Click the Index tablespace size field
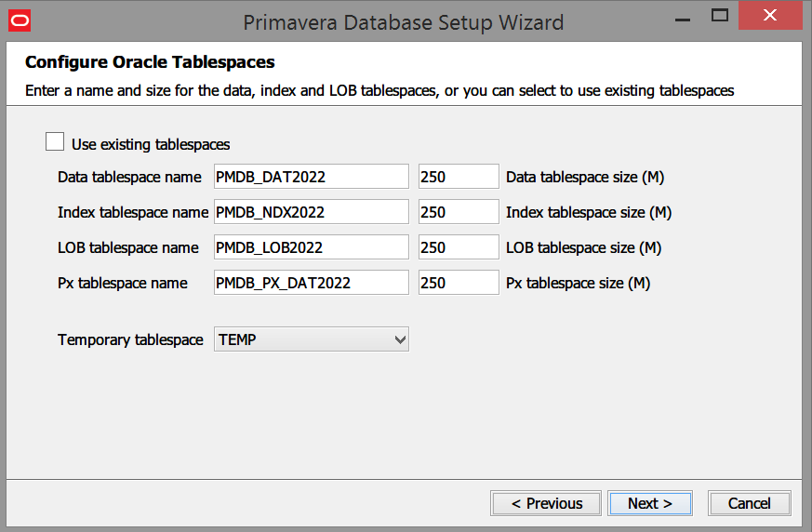 point(459,212)
